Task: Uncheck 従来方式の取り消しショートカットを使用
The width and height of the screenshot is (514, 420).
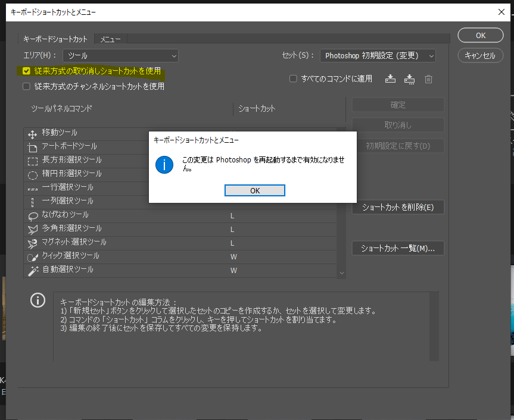Action: (x=26, y=70)
